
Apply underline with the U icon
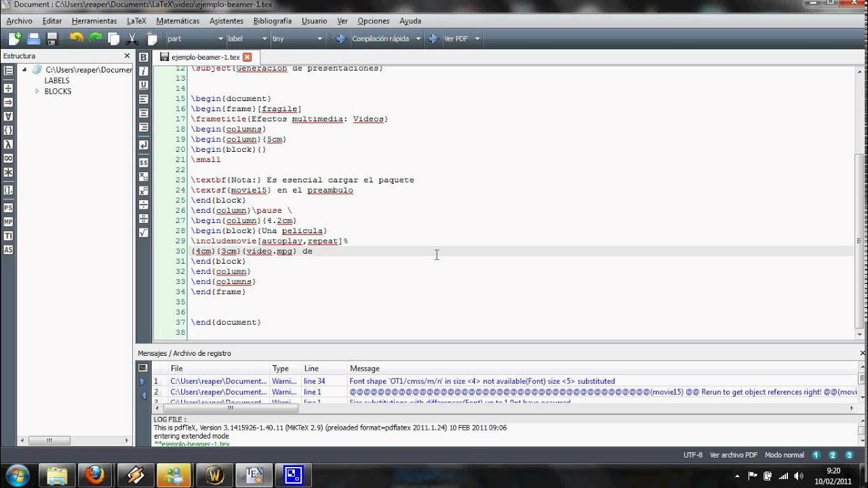tap(144, 85)
